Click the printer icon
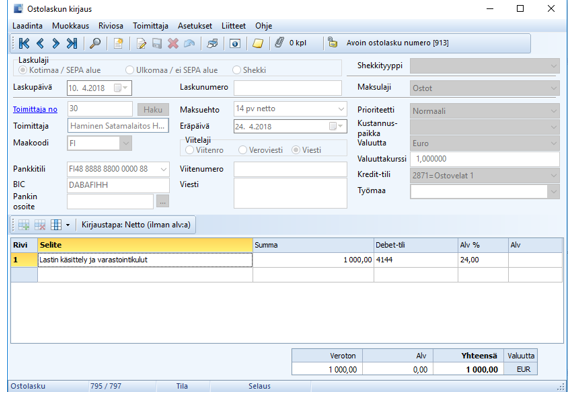Screen dimensions: 570x399 212,43
